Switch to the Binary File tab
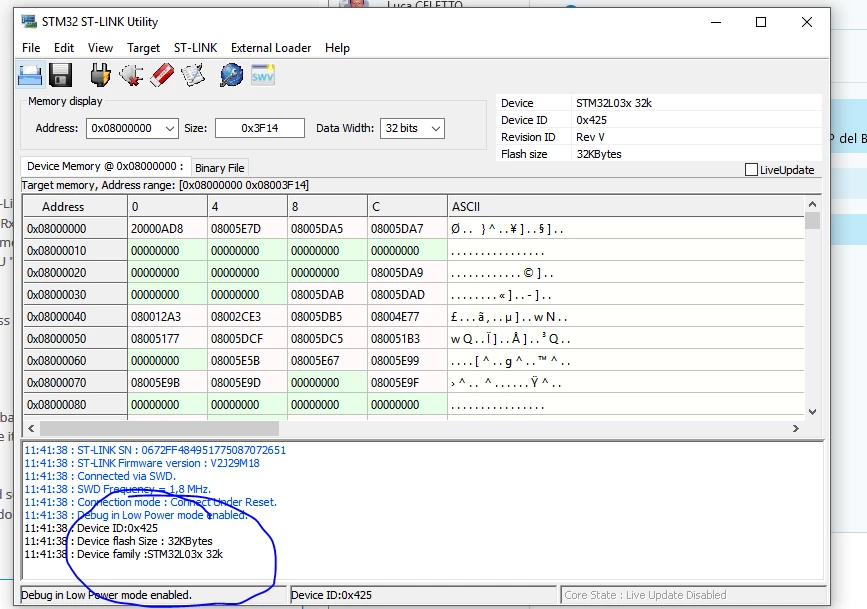867x609 pixels. point(220,168)
